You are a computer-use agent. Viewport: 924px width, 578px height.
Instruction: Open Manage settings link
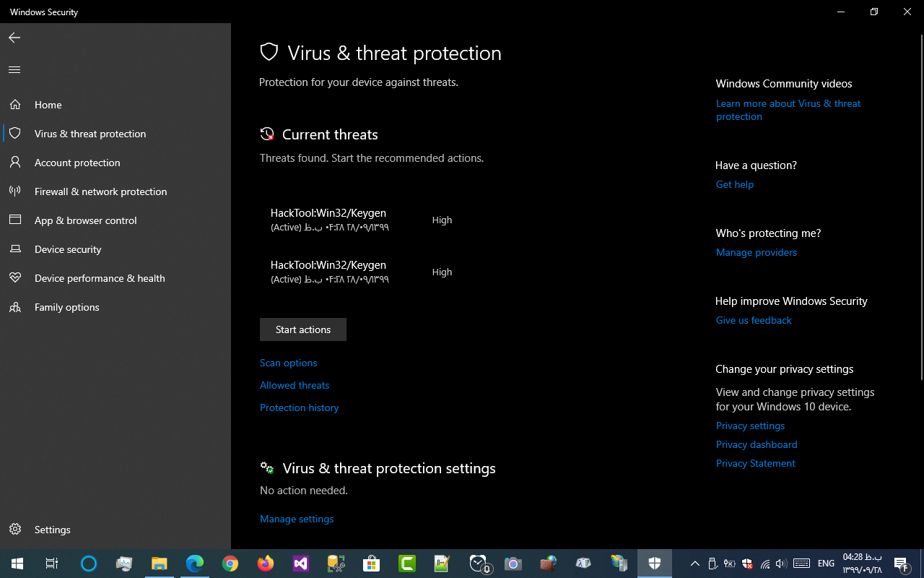[x=297, y=519]
